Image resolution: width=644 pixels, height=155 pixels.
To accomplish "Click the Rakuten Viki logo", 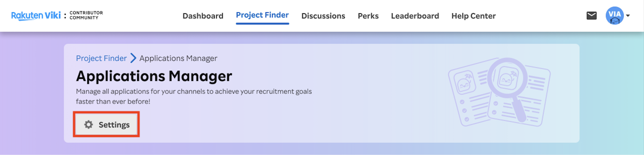I will [x=36, y=15].
